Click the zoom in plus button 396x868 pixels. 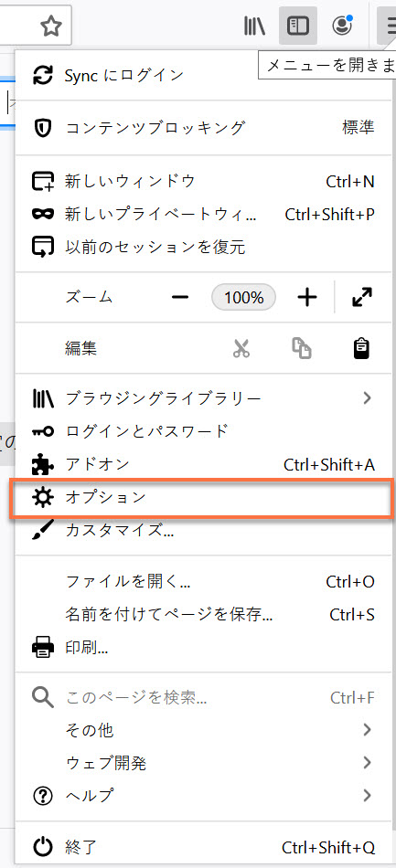point(306,298)
